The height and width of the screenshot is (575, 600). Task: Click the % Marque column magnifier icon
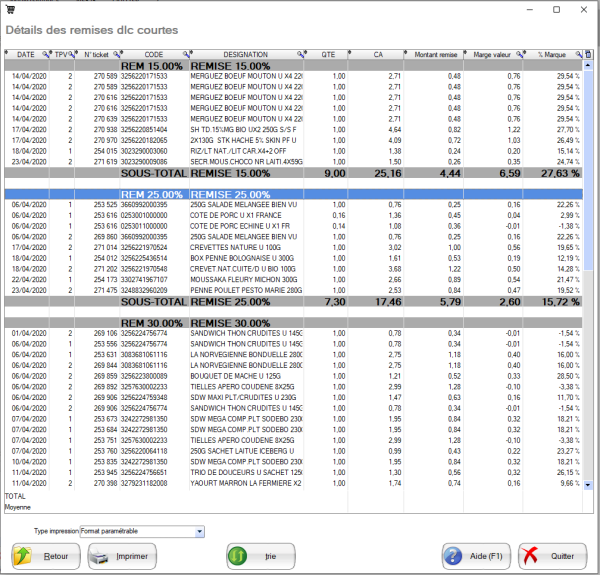[x=579, y=54]
